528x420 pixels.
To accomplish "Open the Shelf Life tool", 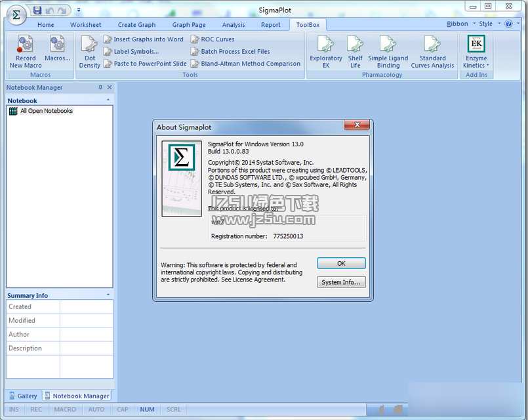I will pos(355,52).
